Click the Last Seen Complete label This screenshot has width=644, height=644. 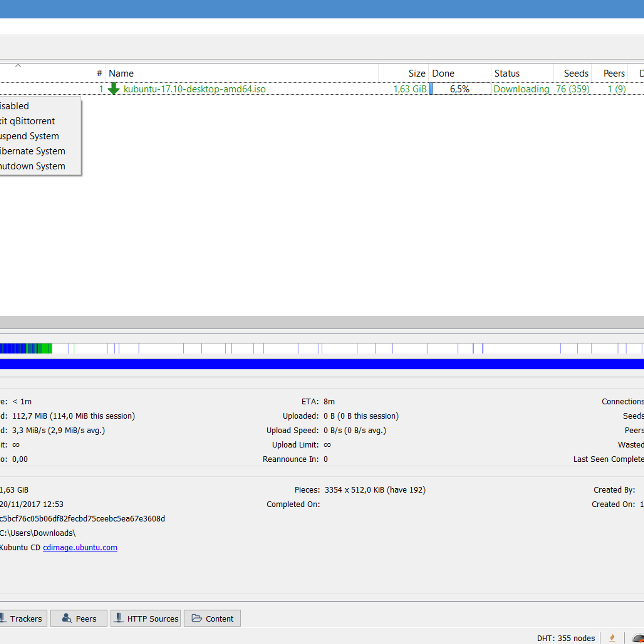click(x=609, y=459)
